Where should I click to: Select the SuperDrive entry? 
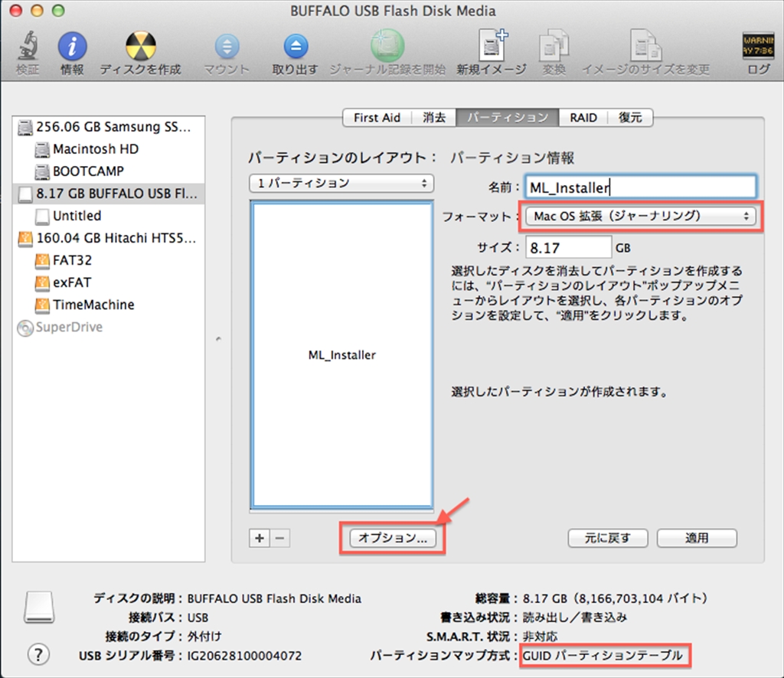(109, 328)
